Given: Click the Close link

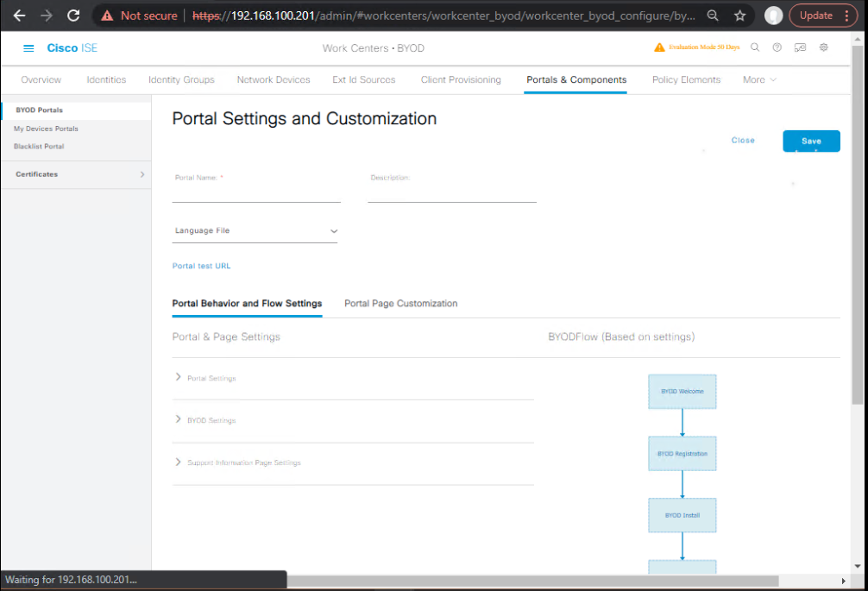Looking at the screenshot, I should 743,141.
